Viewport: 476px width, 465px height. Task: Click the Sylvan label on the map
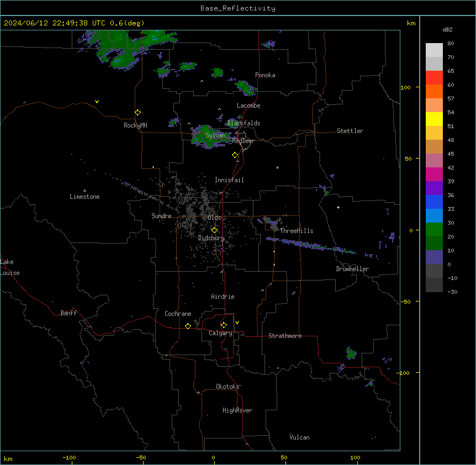(215, 135)
